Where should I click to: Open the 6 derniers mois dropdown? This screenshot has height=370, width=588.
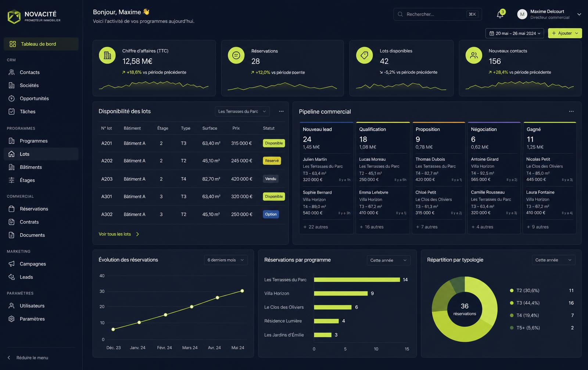coord(226,260)
